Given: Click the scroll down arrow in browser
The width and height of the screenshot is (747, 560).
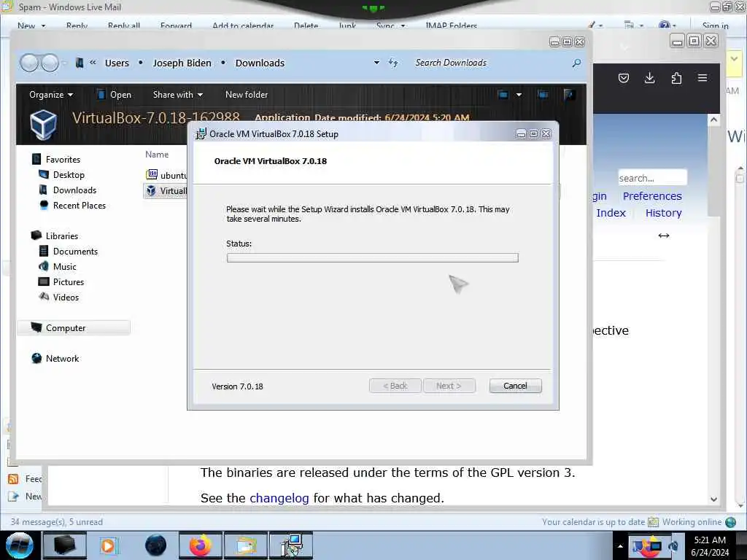Looking at the screenshot, I should 713,499.
